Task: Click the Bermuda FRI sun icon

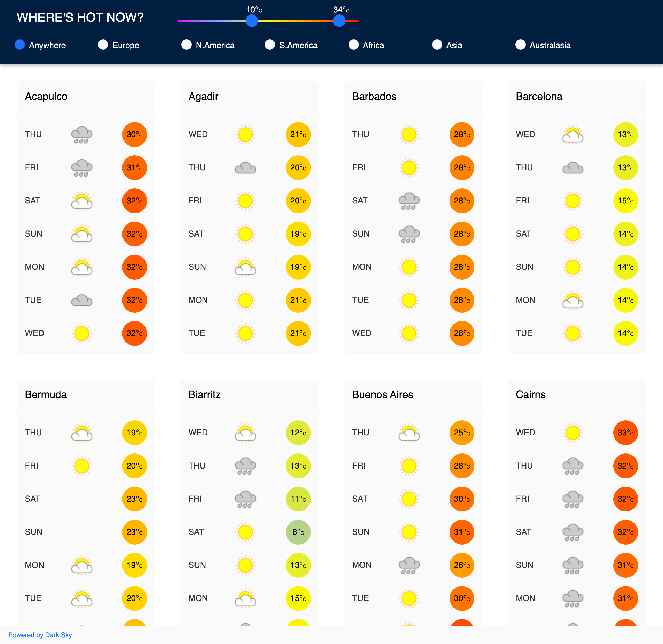Action: pos(82,466)
